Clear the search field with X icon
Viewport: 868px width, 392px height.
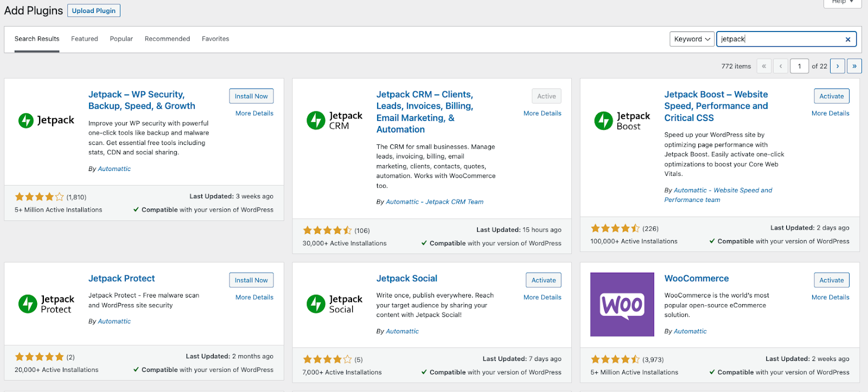pyautogui.click(x=847, y=39)
